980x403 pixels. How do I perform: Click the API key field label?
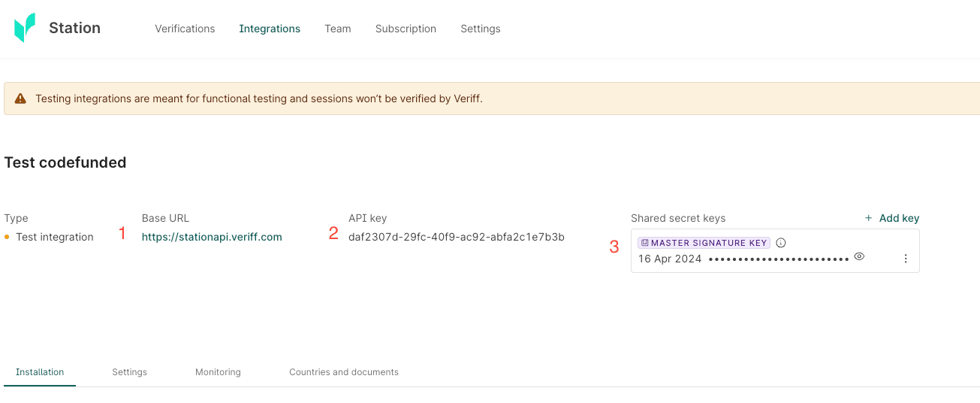pos(367,218)
